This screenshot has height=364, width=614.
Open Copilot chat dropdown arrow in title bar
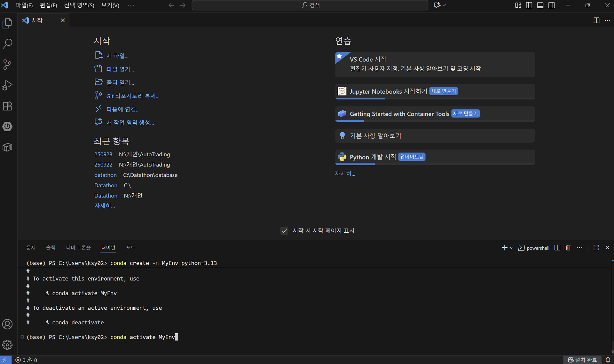[x=445, y=5]
